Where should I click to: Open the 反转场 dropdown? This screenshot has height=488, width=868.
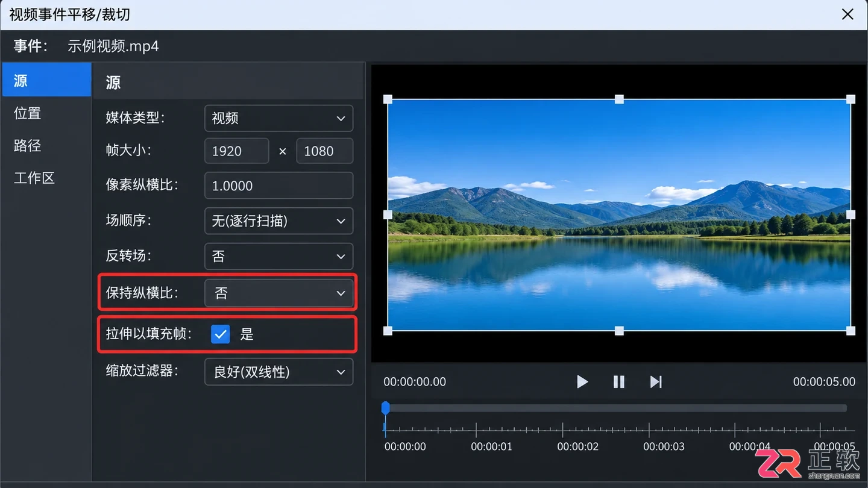[x=278, y=256]
